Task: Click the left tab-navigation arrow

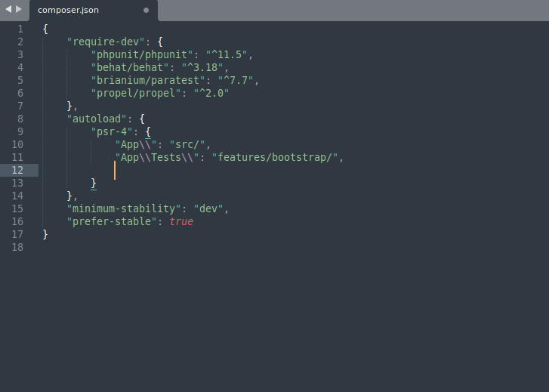Action: click(x=8, y=10)
